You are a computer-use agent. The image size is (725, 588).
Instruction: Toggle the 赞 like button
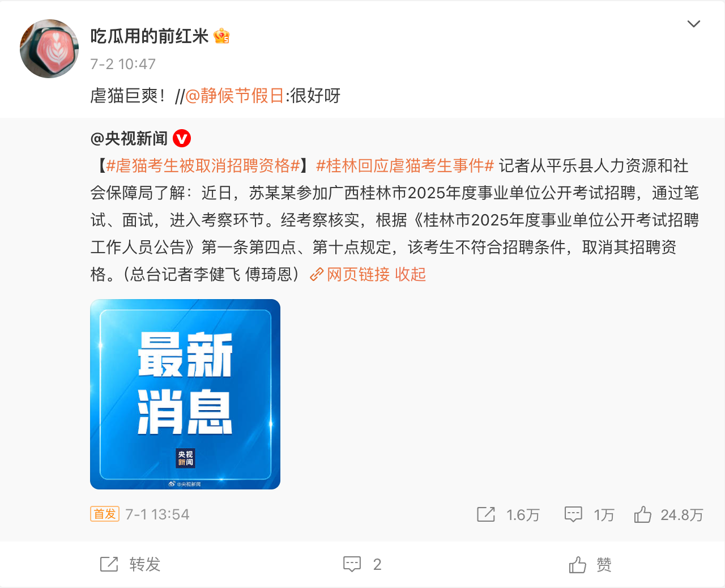pyautogui.click(x=590, y=564)
